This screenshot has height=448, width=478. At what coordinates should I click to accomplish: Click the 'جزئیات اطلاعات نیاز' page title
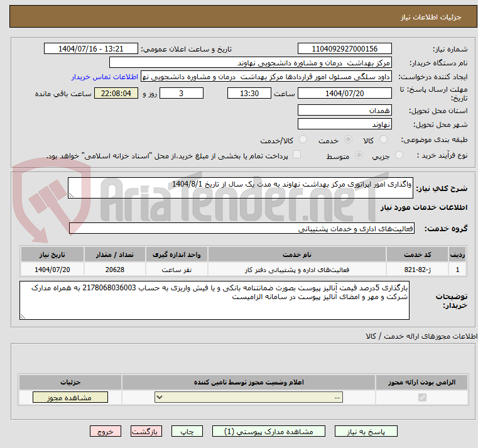tap(431, 17)
